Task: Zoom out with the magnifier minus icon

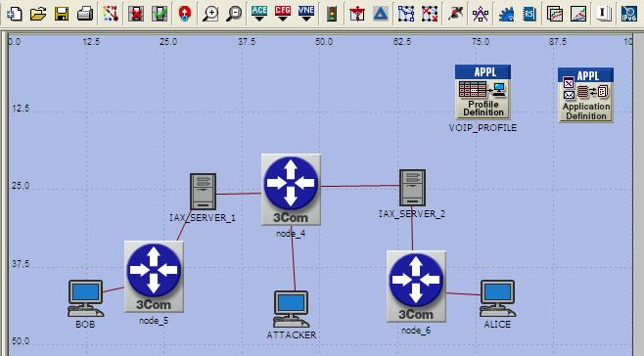Action: point(234,14)
